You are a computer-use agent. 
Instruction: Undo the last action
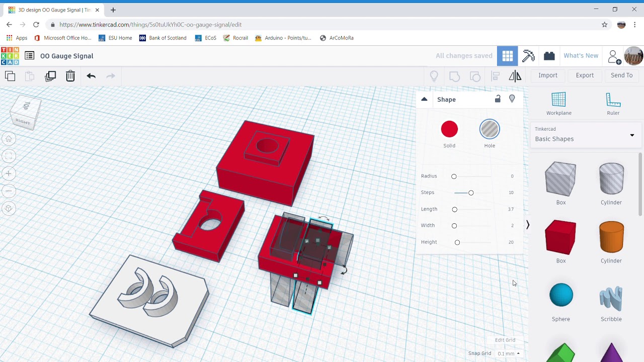click(91, 76)
